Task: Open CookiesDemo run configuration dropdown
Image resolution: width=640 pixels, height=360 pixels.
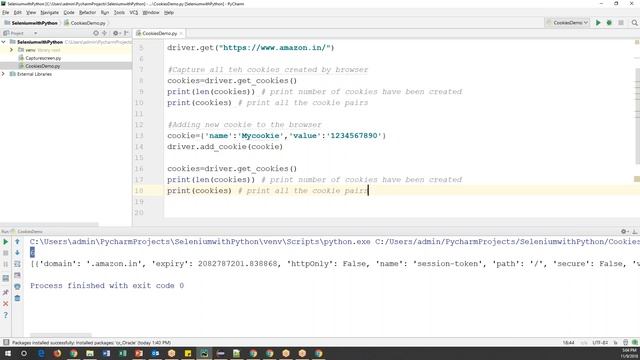Action: [x=567, y=23]
